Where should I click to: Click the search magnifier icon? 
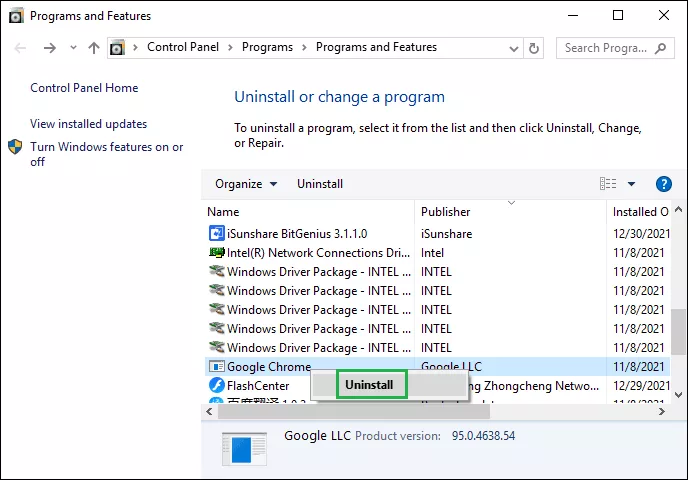660,48
